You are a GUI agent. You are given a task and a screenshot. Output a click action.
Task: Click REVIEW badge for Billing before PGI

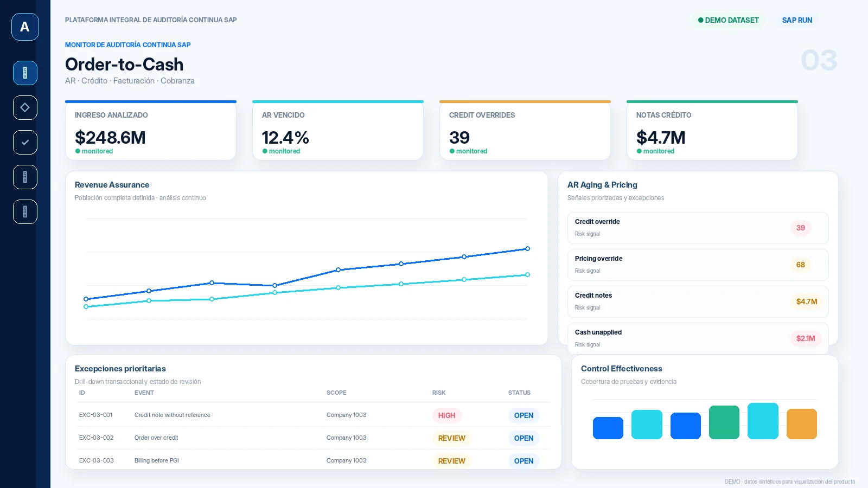tap(452, 461)
